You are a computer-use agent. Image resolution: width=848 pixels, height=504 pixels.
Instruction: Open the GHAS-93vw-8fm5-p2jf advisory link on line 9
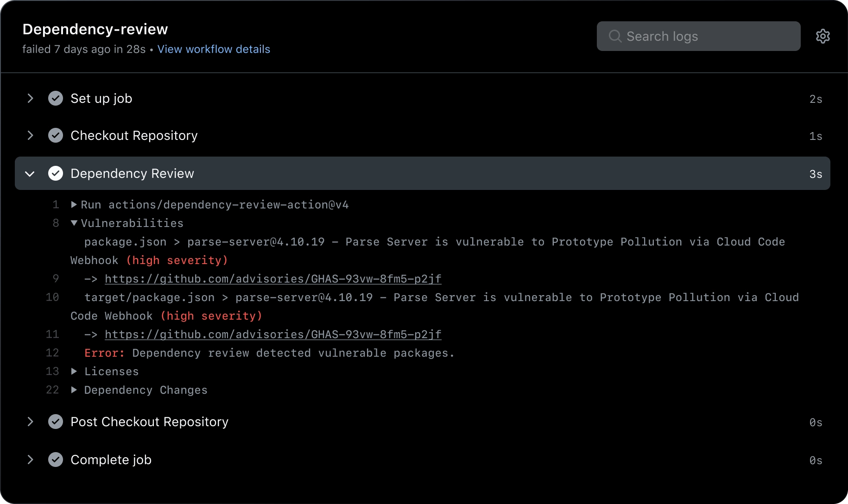tap(273, 278)
